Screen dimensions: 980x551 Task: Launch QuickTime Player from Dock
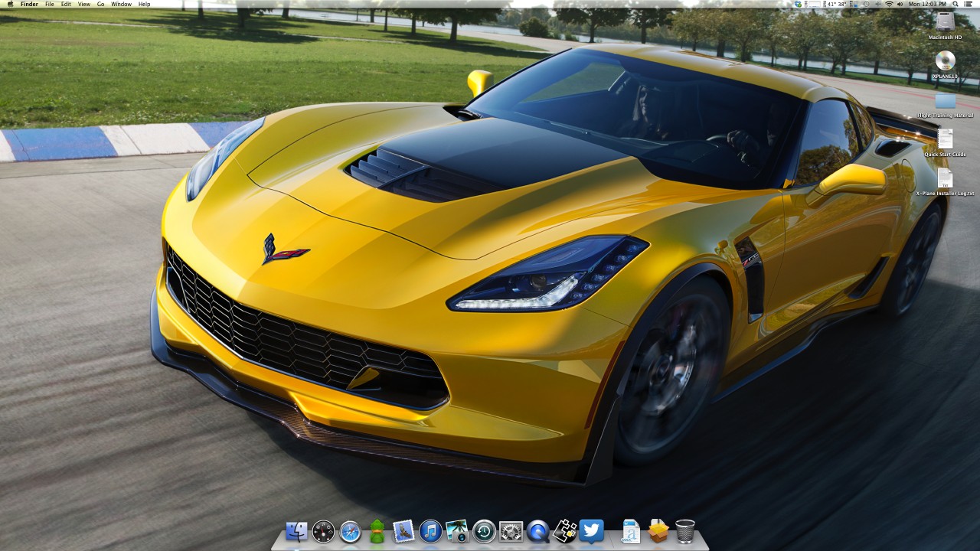pyautogui.click(x=537, y=531)
